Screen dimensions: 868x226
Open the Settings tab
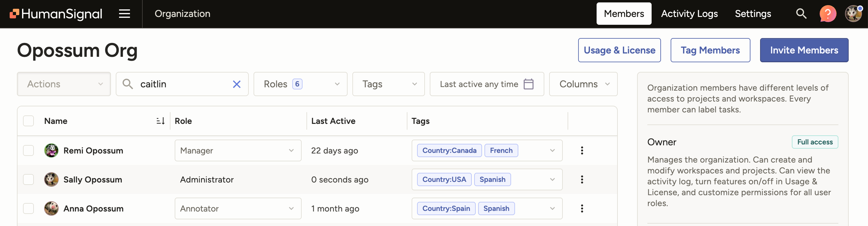coord(753,14)
